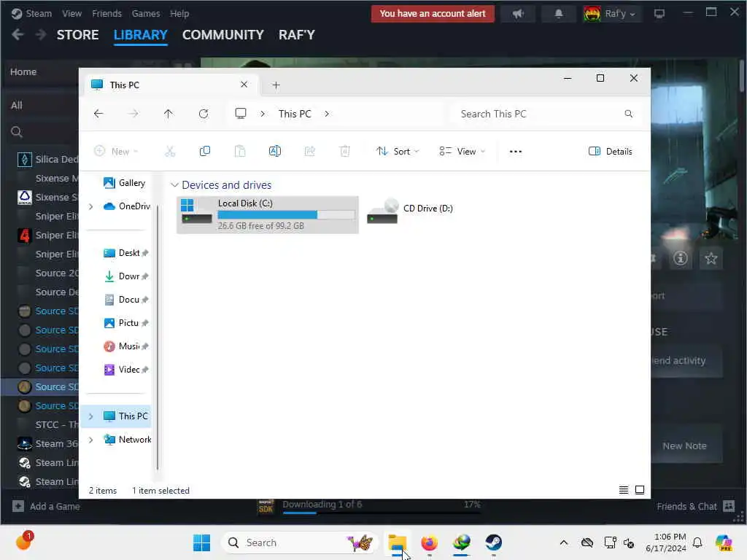
Task: Show hidden system tray icons
Action: (x=564, y=542)
